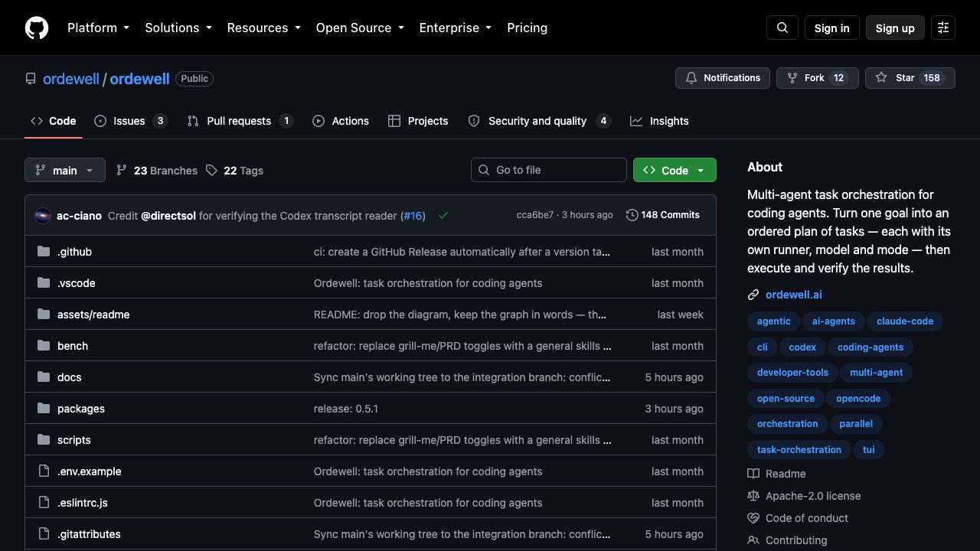View the green check status of the latest commit

pyautogui.click(x=443, y=216)
